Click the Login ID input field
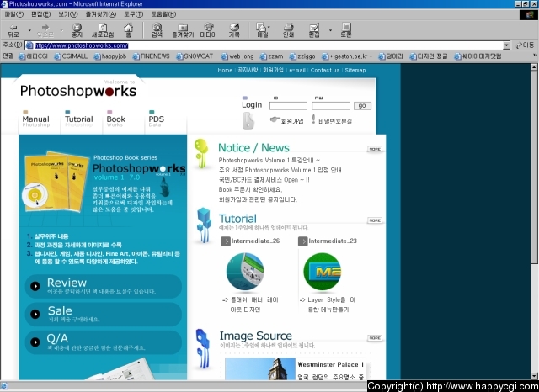The height and width of the screenshot is (392, 539). (288, 106)
